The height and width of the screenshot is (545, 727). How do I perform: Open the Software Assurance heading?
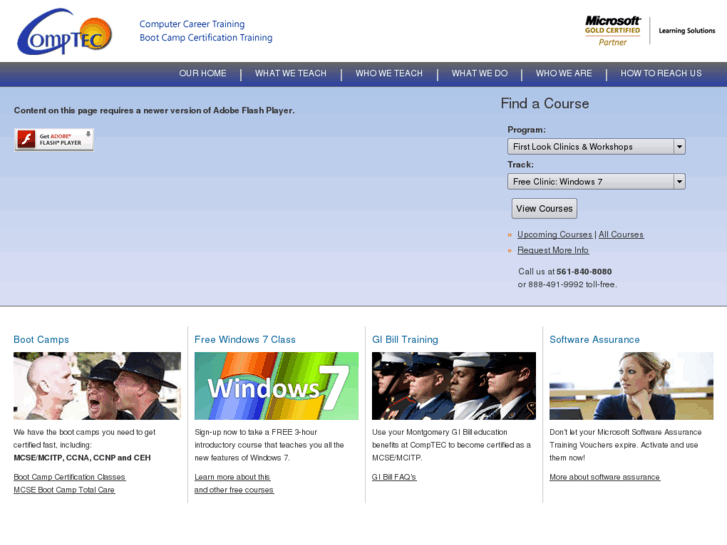coord(594,340)
